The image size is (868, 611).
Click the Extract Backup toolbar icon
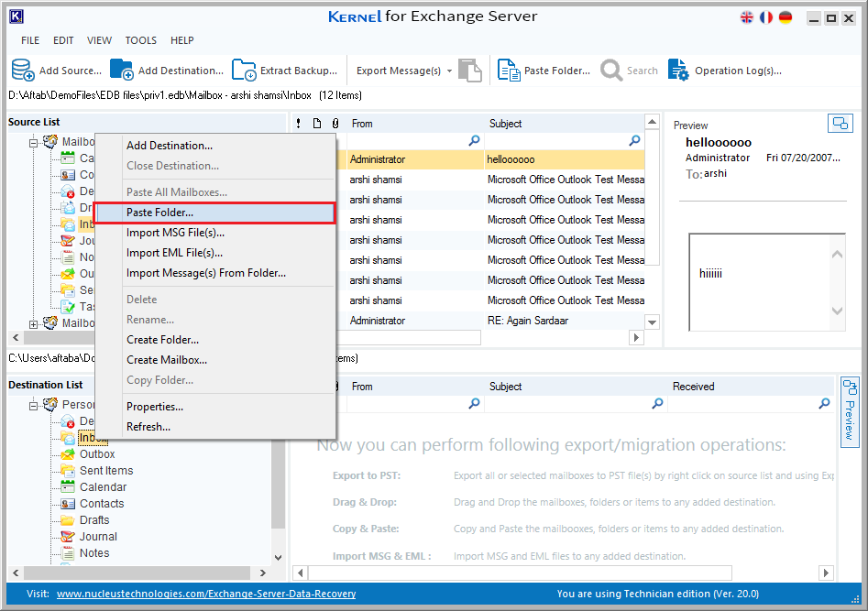point(244,71)
